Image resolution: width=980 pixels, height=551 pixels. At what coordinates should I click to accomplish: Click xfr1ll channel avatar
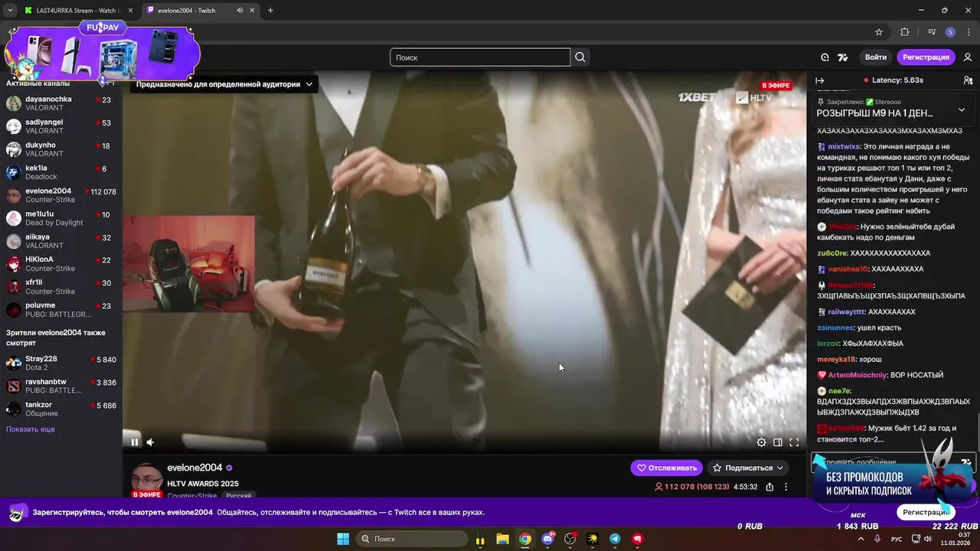14,287
